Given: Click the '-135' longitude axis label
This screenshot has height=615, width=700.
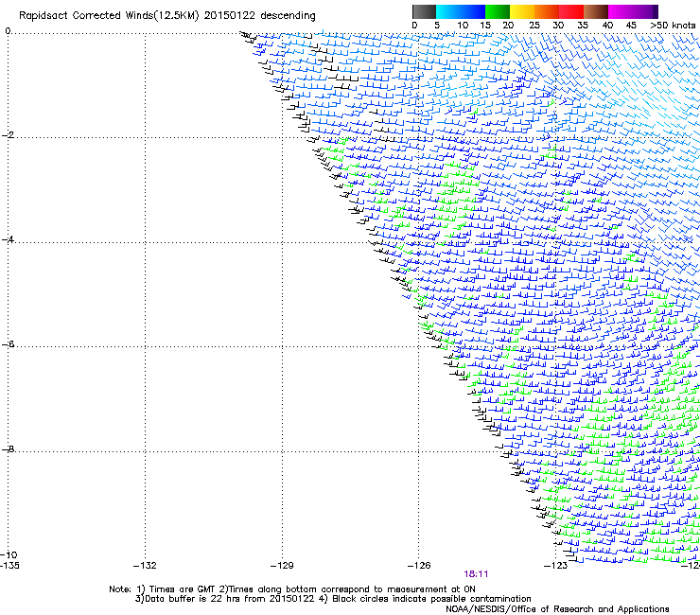Looking at the screenshot, I should coord(9,566).
